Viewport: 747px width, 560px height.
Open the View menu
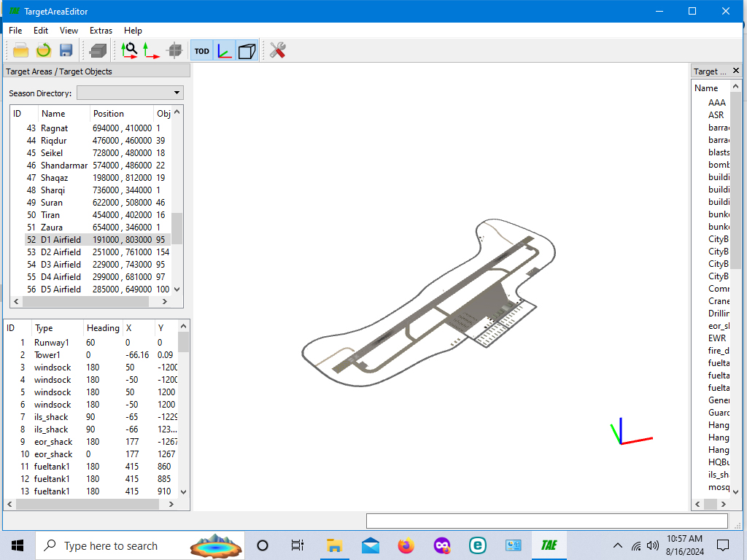click(x=69, y=31)
